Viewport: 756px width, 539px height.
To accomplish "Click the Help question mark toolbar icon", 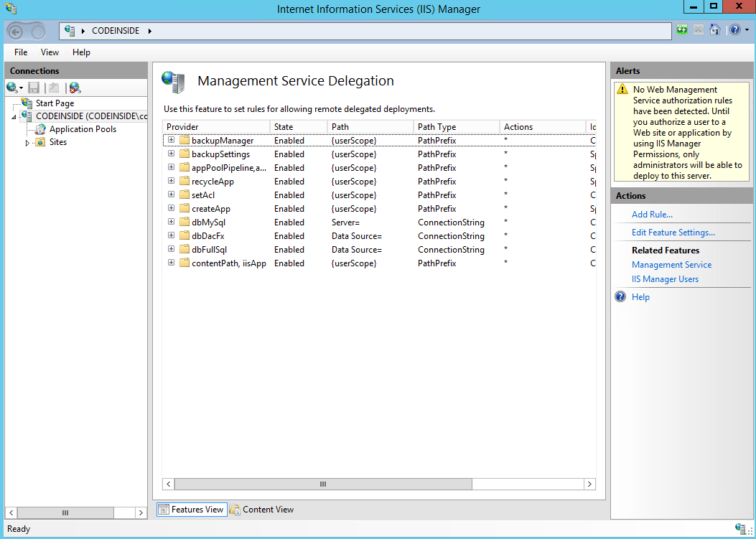I will pos(734,30).
